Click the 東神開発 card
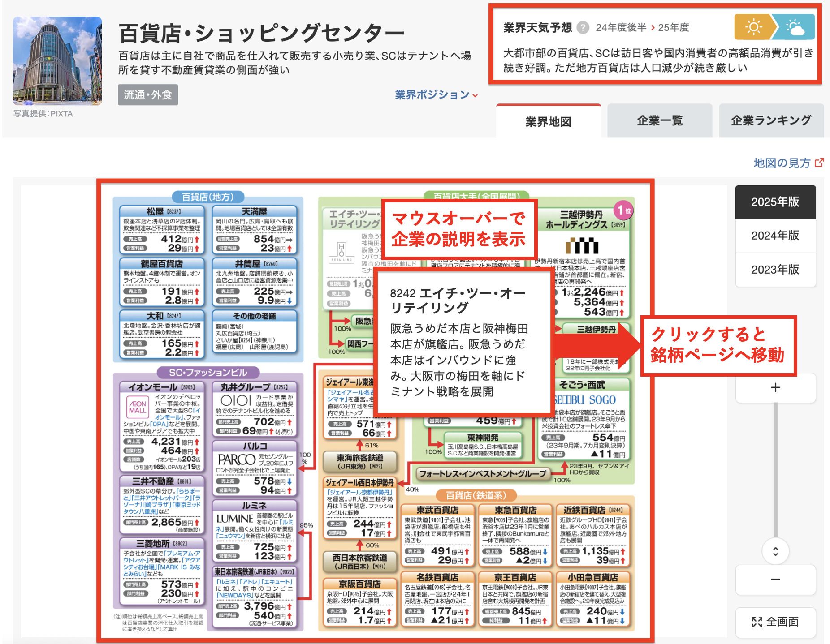 click(x=483, y=445)
